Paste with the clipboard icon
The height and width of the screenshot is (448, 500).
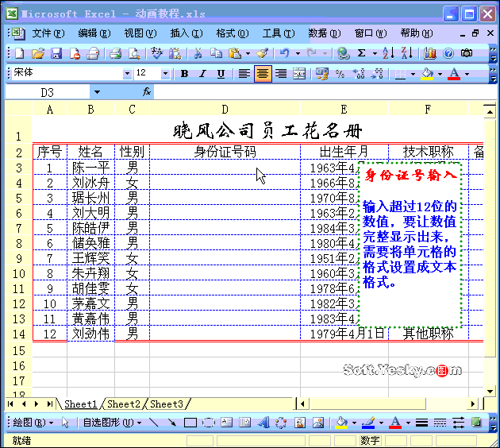[x=235, y=53]
